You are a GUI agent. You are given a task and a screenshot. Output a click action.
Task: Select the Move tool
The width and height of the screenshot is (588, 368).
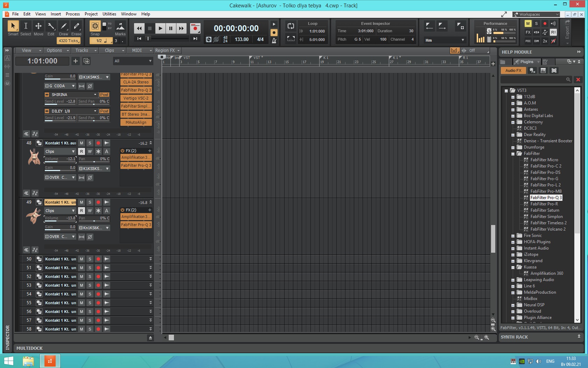pyautogui.click(x=38, y=26)
